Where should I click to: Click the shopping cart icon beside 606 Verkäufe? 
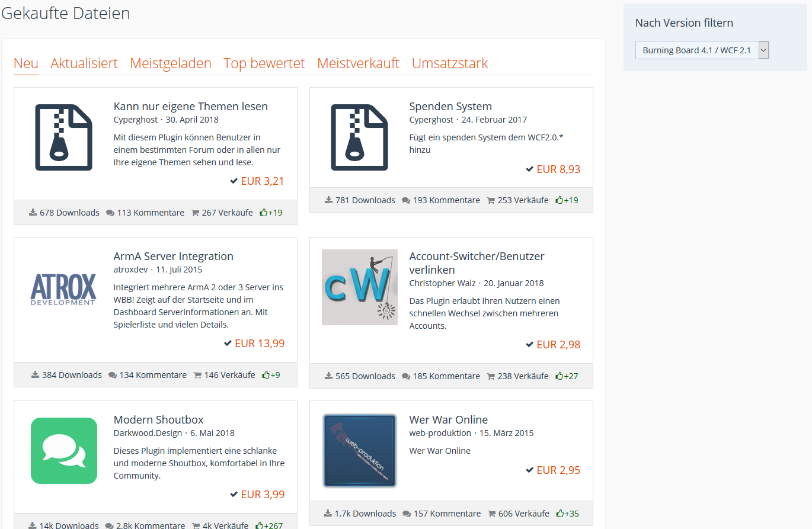click(x=491, y=514)
